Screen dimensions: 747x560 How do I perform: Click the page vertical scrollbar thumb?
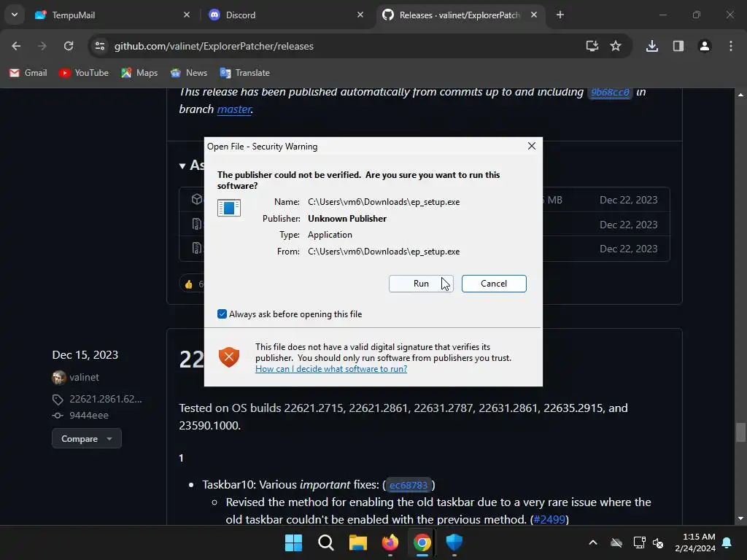coord(740,432)
